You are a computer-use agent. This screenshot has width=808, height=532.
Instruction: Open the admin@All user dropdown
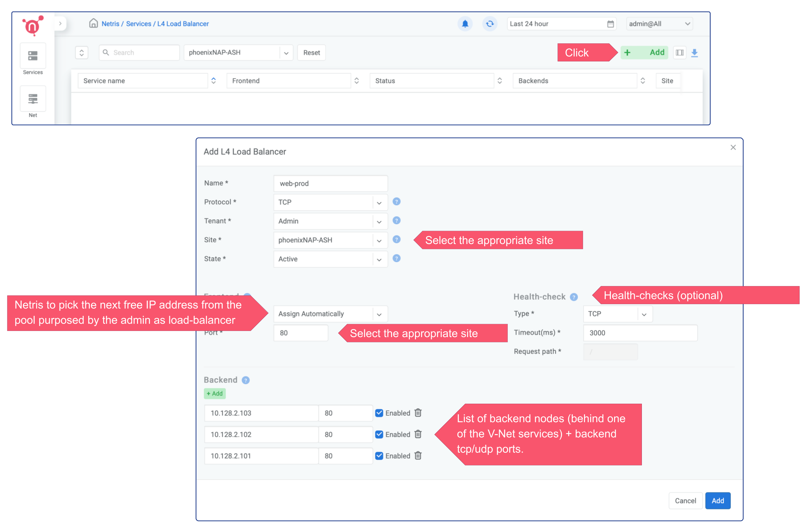click(x=659, y=24)
